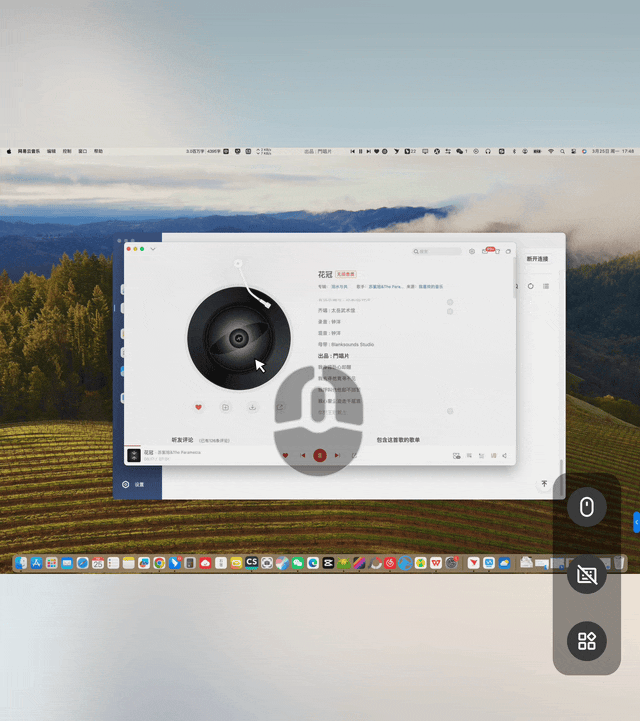Open the 控制 menu in the menu bar
The height and width of the screenshot is (721, 640).
tap(67, 151)
